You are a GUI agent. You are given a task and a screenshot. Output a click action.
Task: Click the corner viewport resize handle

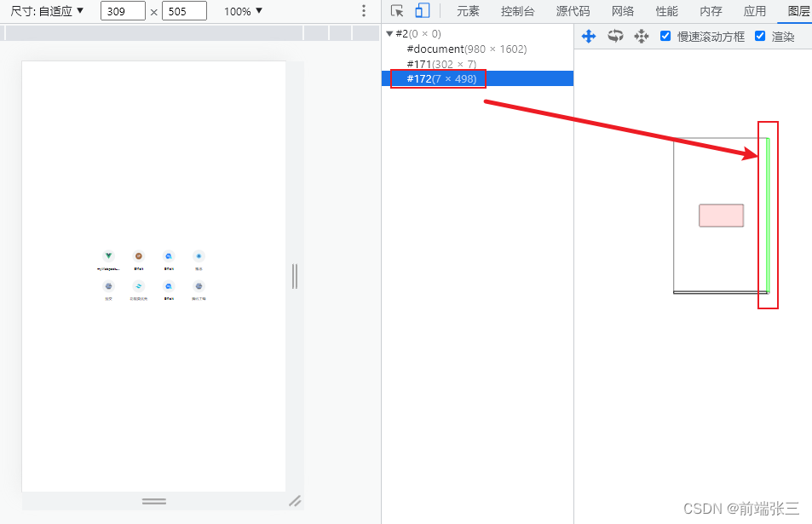click(x=295, y=501)
